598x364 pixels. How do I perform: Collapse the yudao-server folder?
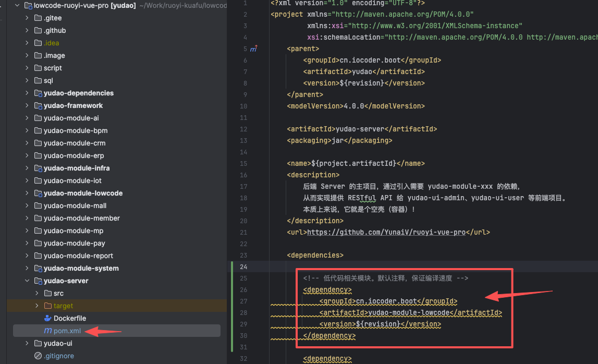27,281
